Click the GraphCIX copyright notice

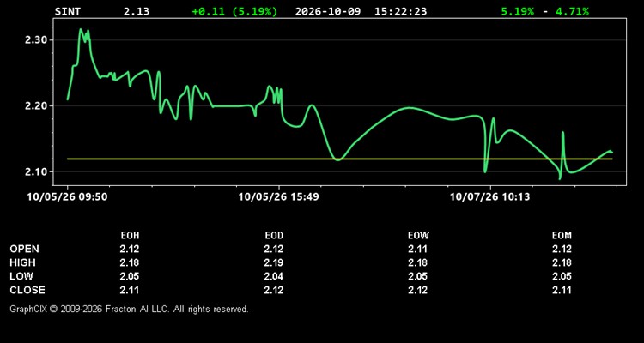[129, 309]
